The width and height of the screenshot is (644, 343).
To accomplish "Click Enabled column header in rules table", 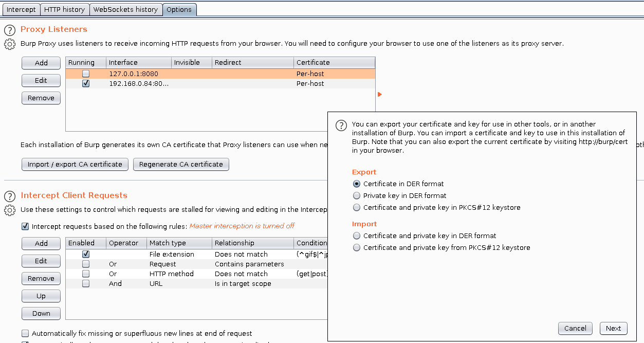I will [x=86, y=243].
